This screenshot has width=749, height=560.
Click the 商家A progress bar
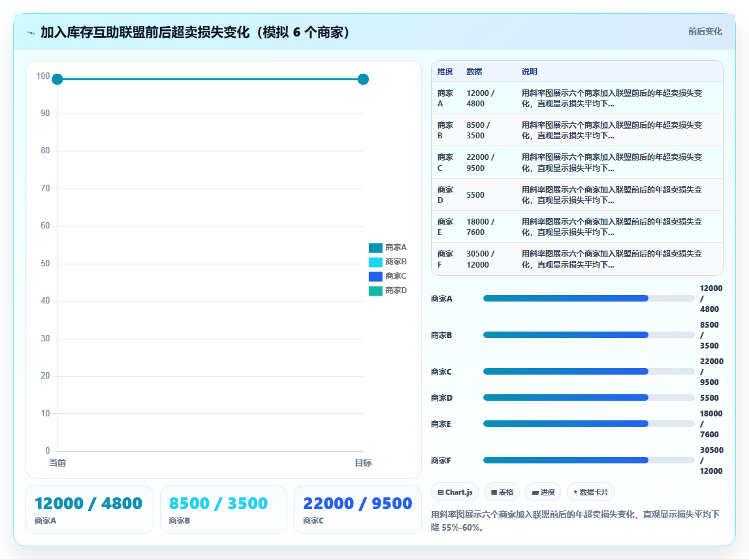588,298
